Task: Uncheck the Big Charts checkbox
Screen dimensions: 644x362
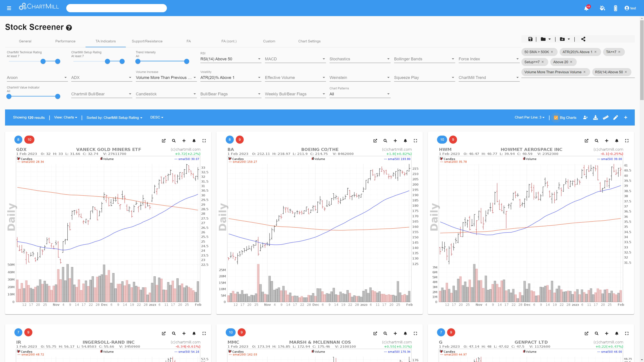Action: pos(556,117)
